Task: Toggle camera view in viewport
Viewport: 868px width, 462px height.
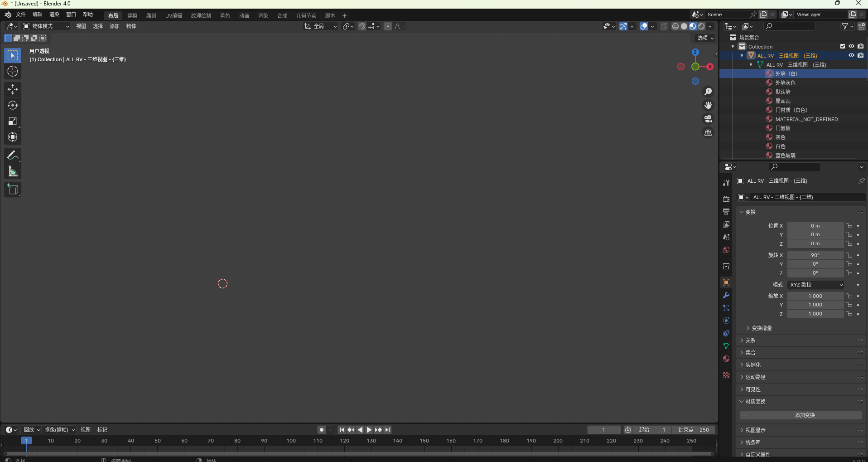Action: tap(708, 119)
